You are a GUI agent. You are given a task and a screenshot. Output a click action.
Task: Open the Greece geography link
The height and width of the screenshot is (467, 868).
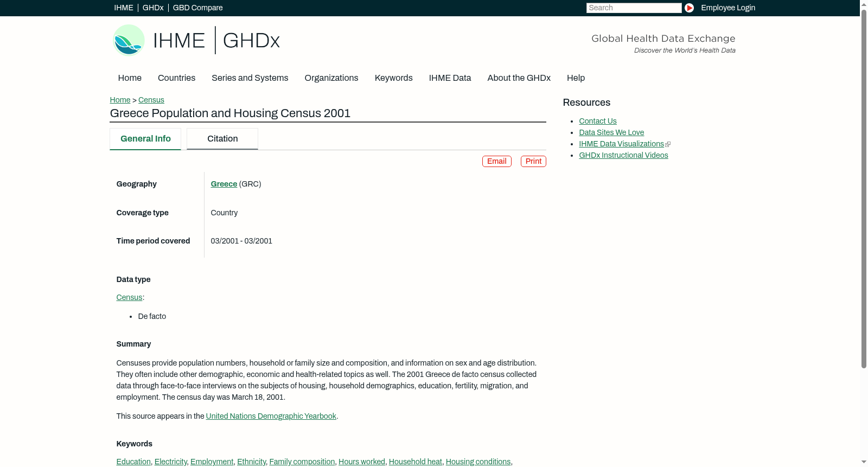click(x=224, y=184)
